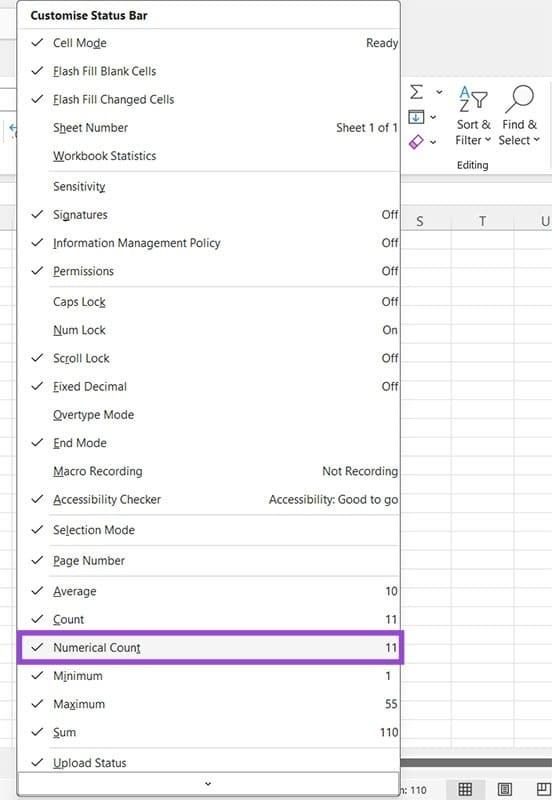Image resolution: width=552 pixels, height=800 pixels.
Task: Click the AutoSum sigma icon
Action: (x=416, y=92)
